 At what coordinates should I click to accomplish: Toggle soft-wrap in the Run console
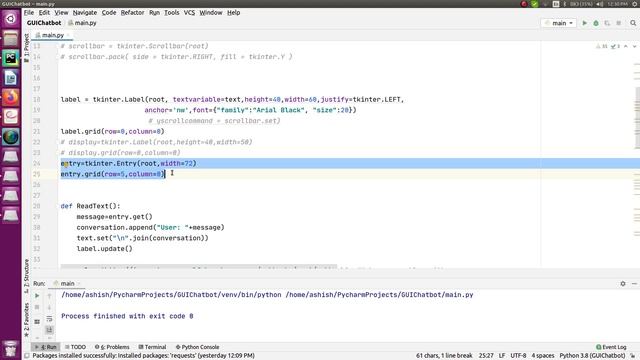click(x=49, y=318)
